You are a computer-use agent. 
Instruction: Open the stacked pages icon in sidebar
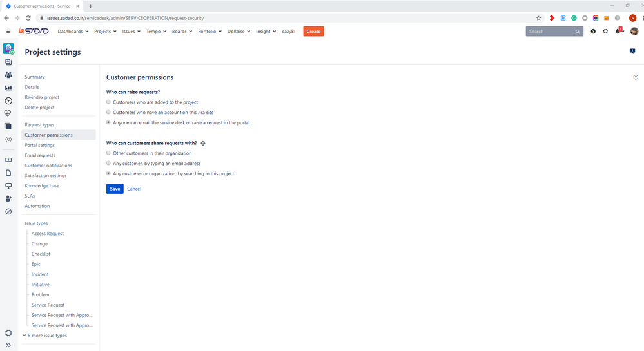pos(8,126)
